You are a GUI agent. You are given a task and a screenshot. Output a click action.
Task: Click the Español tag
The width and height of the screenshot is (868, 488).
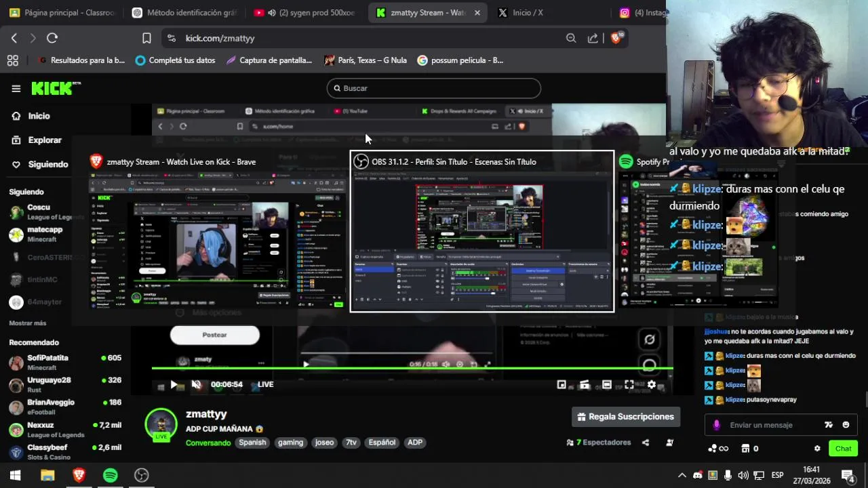coord(382,443)
